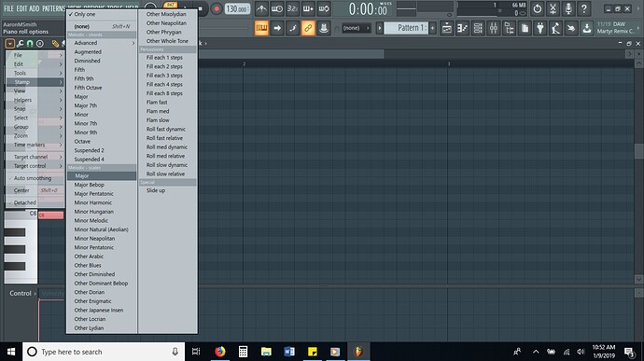Screen dimensions: 644x361
Task: Click the tempo field showing 130.000
Action: (x=237, y=8)
